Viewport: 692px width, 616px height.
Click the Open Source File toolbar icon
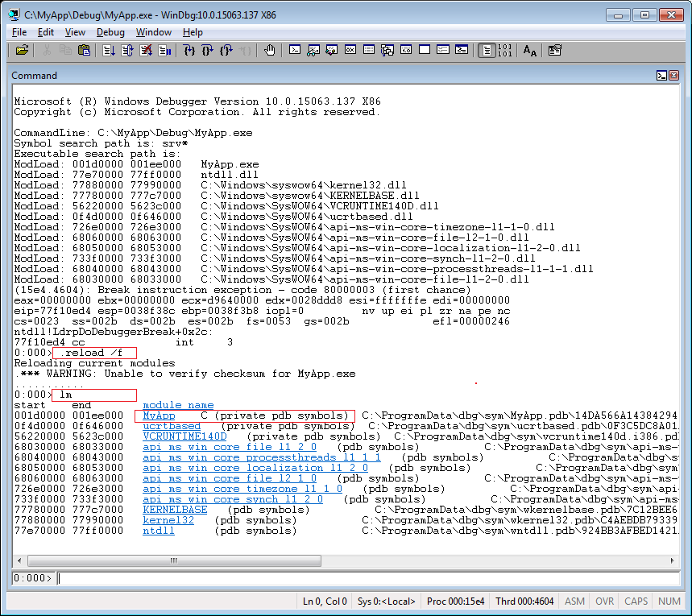[22, 50]
